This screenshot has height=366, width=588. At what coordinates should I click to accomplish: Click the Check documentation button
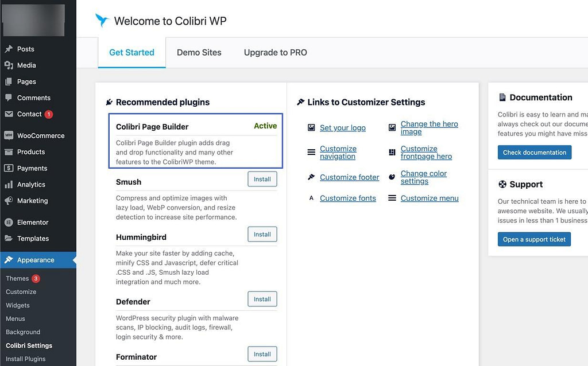534,152
